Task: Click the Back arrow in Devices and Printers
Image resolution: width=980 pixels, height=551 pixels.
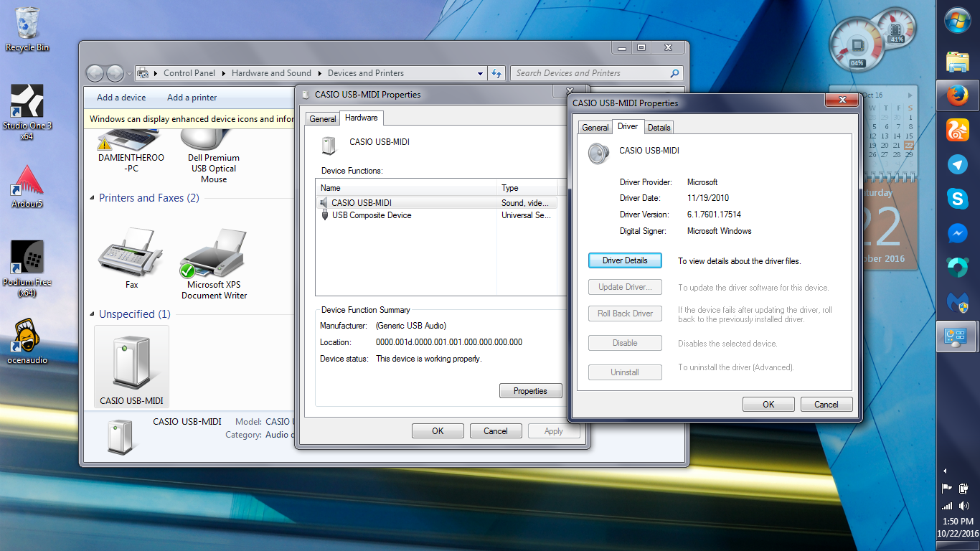Action: pyautogui.click(x=94, y=73)
